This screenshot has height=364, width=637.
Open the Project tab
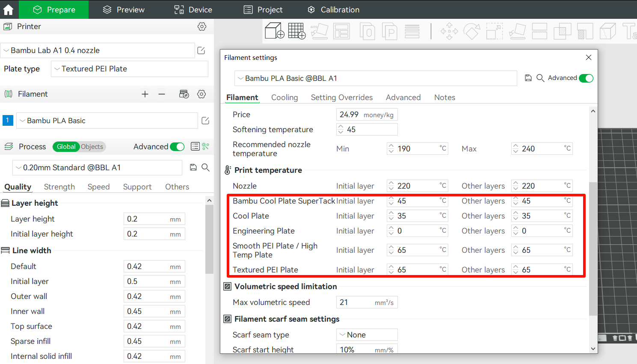[x=263, y=9]
